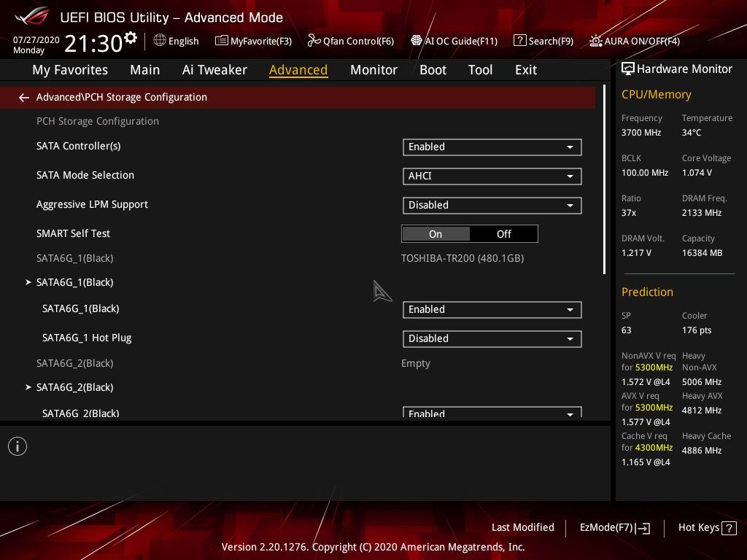Select SATA Controller(s) label

point(78,146)
